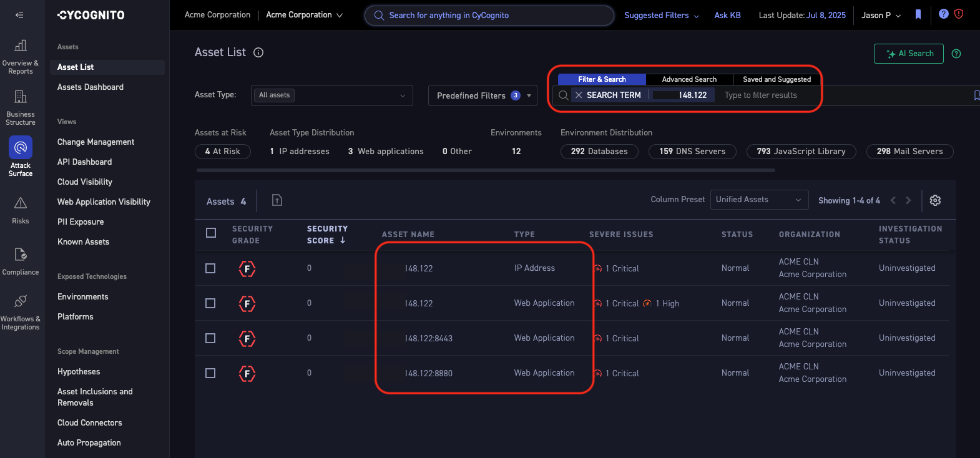Select checkbox for 148.122:8880 row
Image resolution: width=980 pixels, height=458 pixels.
(210, 373)
